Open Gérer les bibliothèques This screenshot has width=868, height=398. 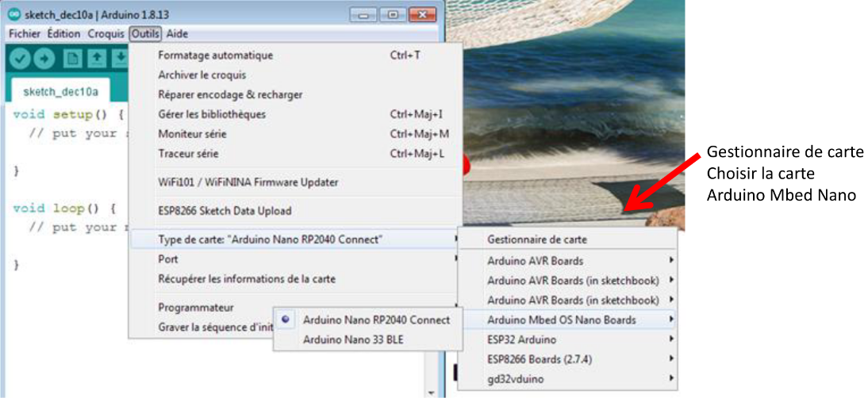[296, 114]
